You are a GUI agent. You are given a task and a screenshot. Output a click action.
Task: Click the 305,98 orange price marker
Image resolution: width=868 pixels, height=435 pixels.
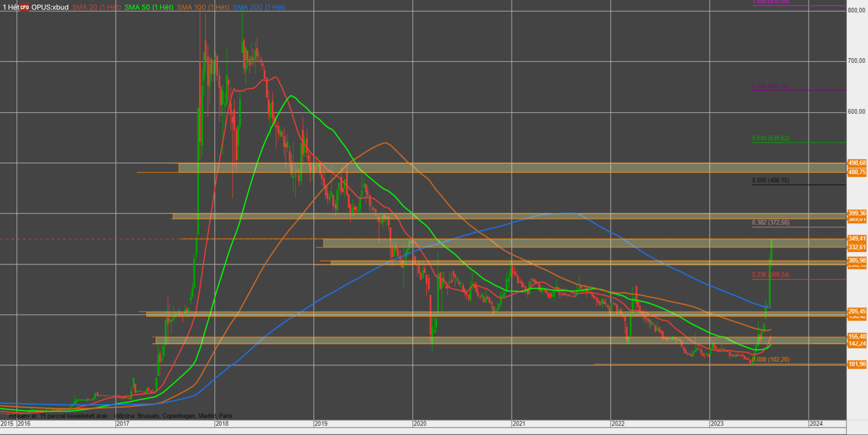(857, 261)
